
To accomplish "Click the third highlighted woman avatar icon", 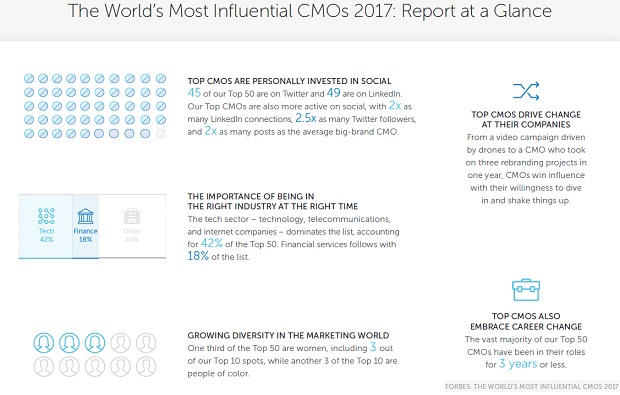I will click(95, 342).
